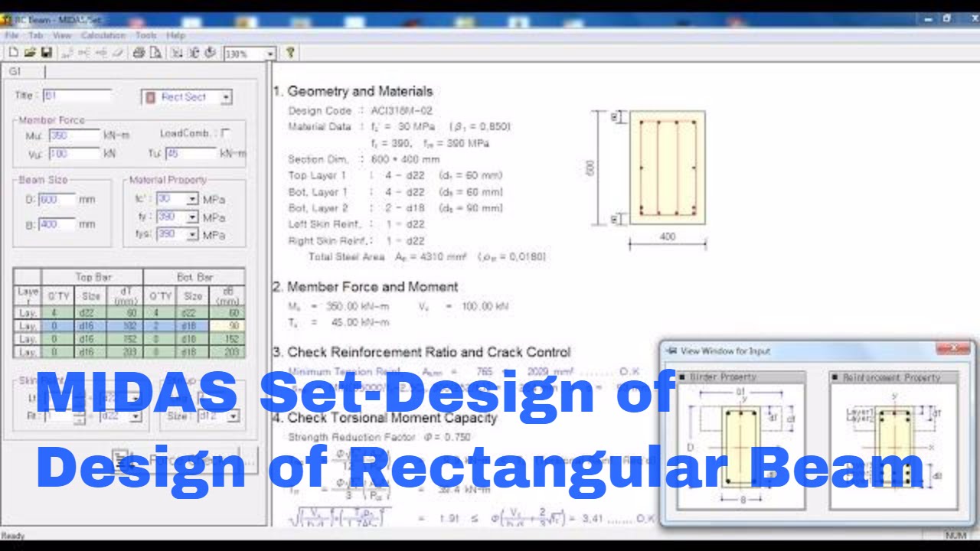Open the fc' concrete strength dropdown
980x551 pixels.
coord(192,199)
